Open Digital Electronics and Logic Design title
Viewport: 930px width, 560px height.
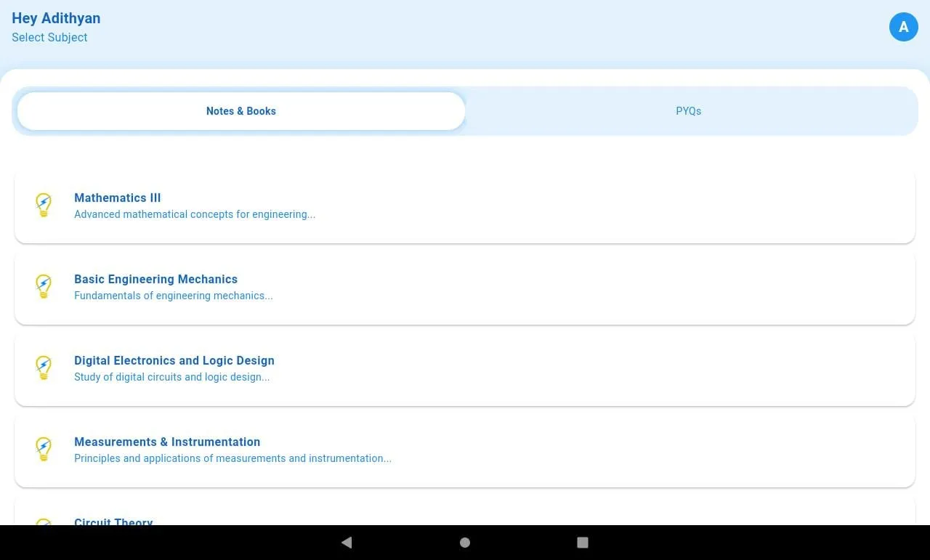pos(174,360)
